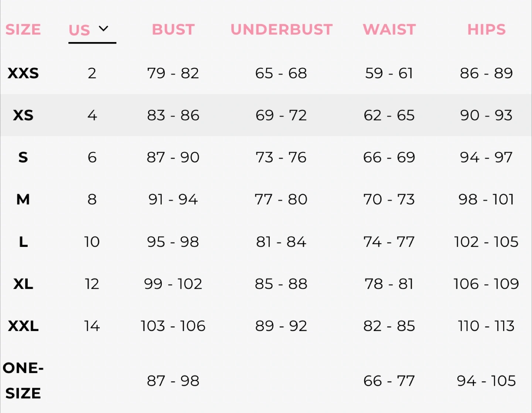Click the ONE-SIZE row label

pyautogui.click(x=23, y=381)
